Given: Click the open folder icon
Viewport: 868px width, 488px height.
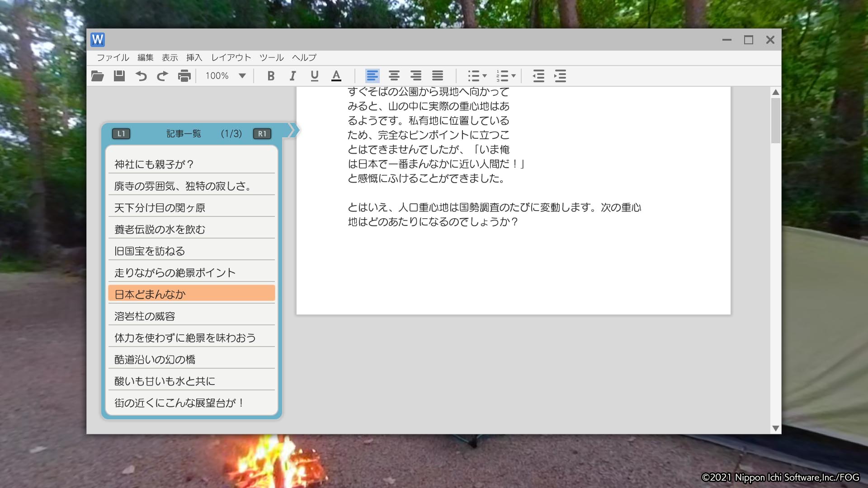Looking at the screenshot, I should 97,76.
